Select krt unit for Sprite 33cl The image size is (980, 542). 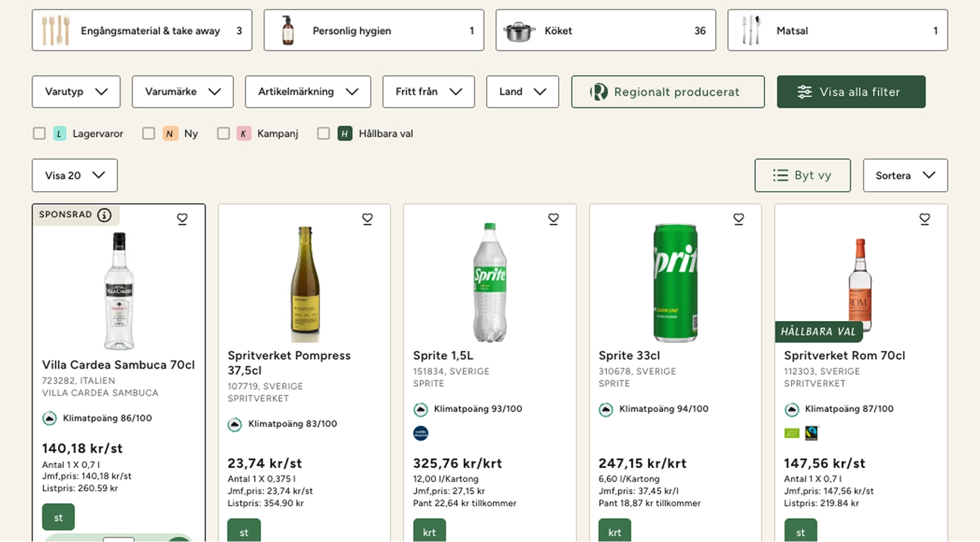tap(615, 531)
